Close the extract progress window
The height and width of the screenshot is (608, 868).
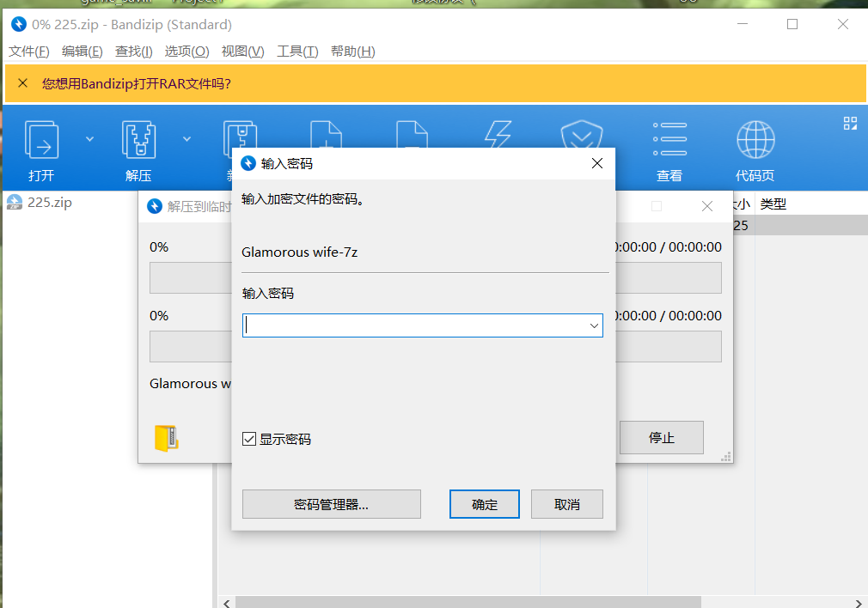pos(707,206)
